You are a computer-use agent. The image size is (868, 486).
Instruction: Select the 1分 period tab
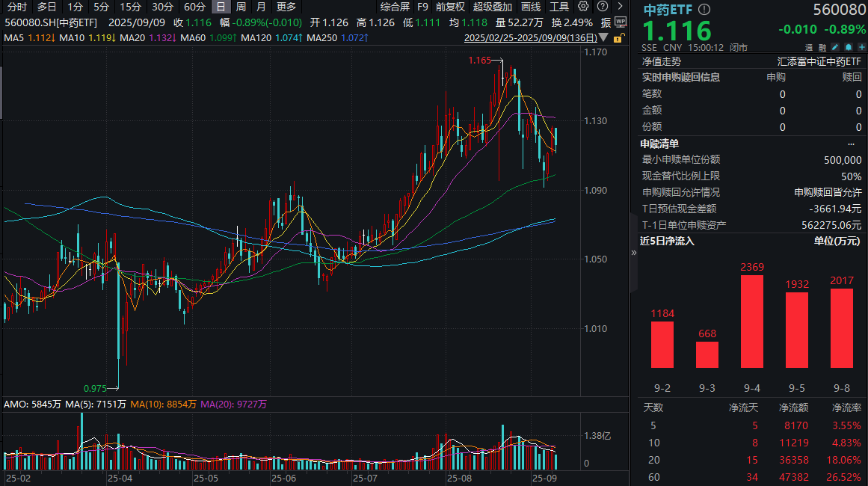point(75,7)
